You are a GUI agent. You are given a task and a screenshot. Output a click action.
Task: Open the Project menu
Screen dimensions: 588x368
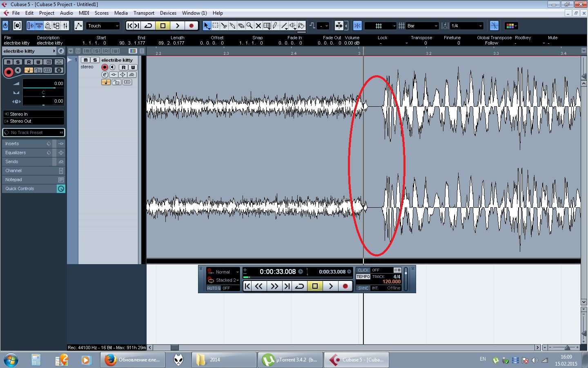(x=47, y=13)
